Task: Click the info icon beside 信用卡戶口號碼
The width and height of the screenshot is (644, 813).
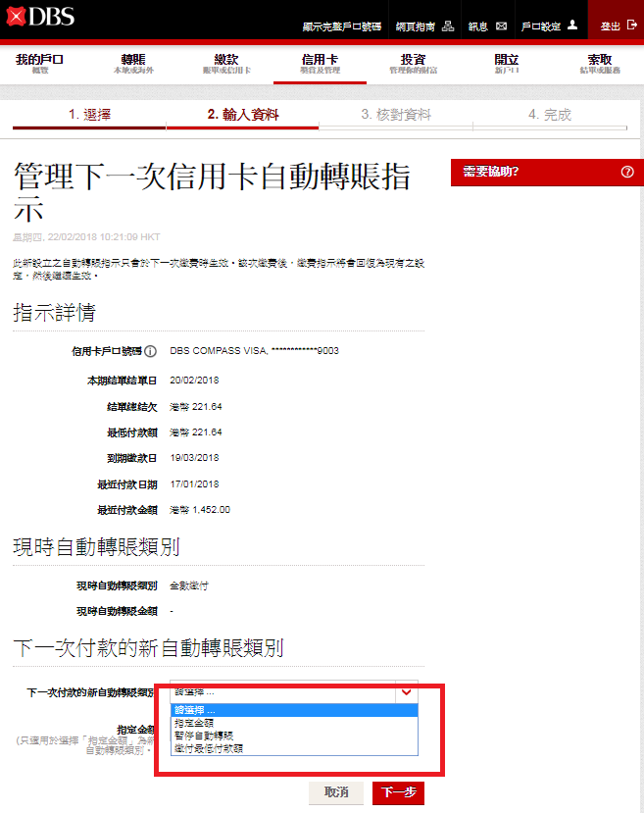Action: click(x=151, y=351)
